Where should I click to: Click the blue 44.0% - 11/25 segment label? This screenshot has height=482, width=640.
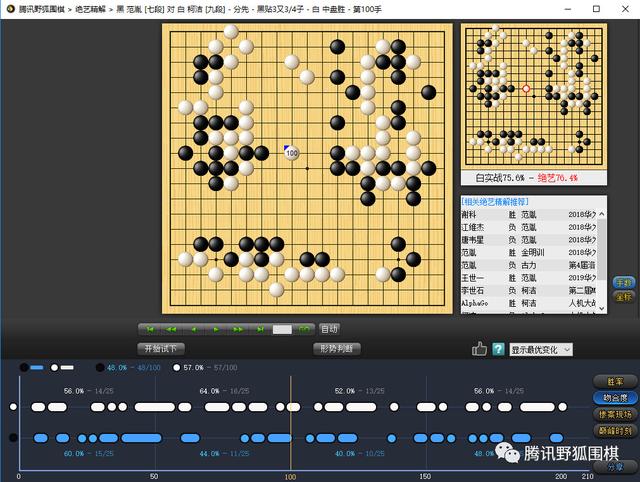tap(224, 453)
